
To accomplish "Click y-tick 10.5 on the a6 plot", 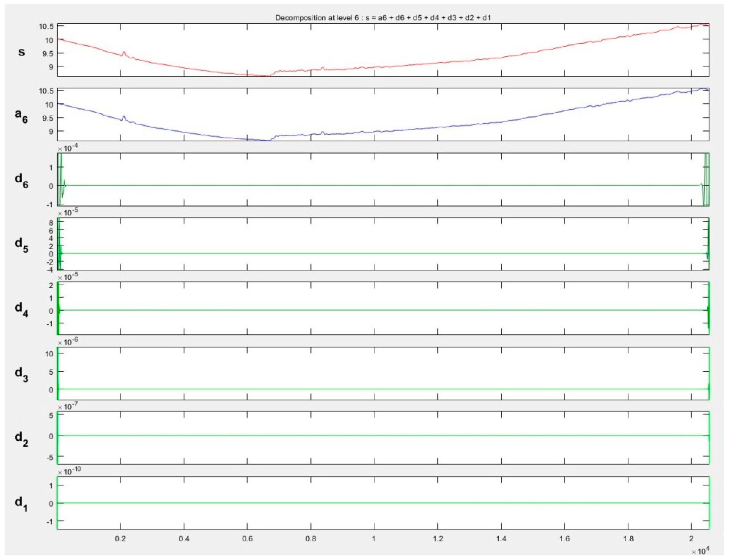I will 46,91.
